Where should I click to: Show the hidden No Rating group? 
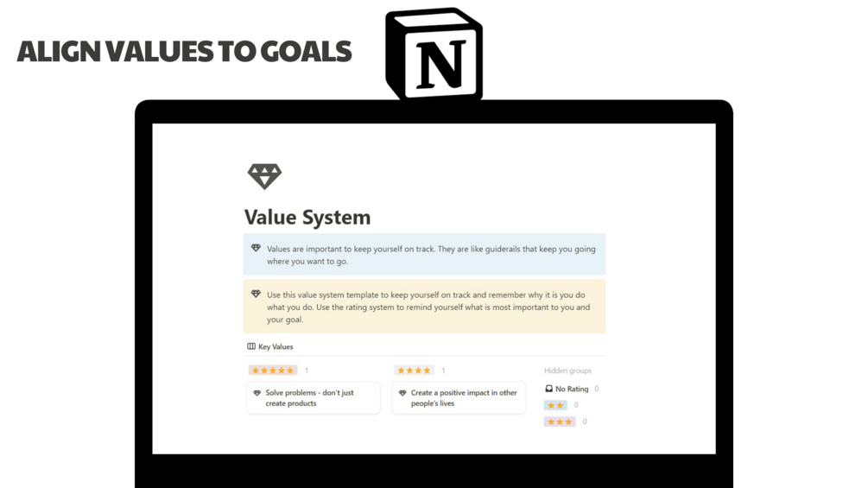click(567, 389)
